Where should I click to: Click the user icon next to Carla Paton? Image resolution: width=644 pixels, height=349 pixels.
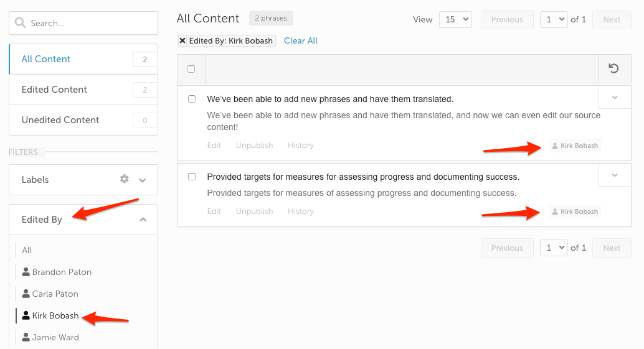(x=26, y=293)
